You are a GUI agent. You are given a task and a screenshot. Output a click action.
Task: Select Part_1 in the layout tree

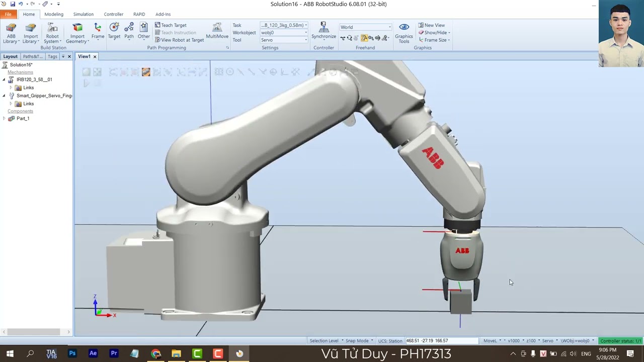(x=23, y=119)
